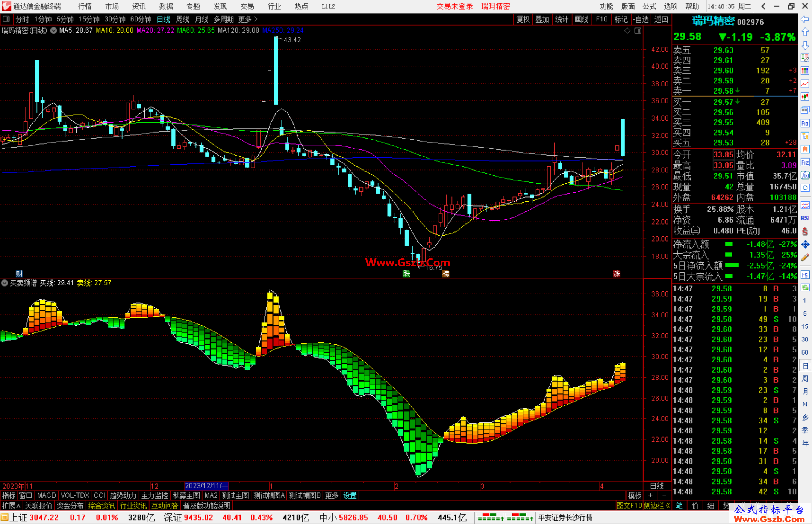Expand the 扩展 panel at bottom left
The image size is (812, 524).
(11, 506)
